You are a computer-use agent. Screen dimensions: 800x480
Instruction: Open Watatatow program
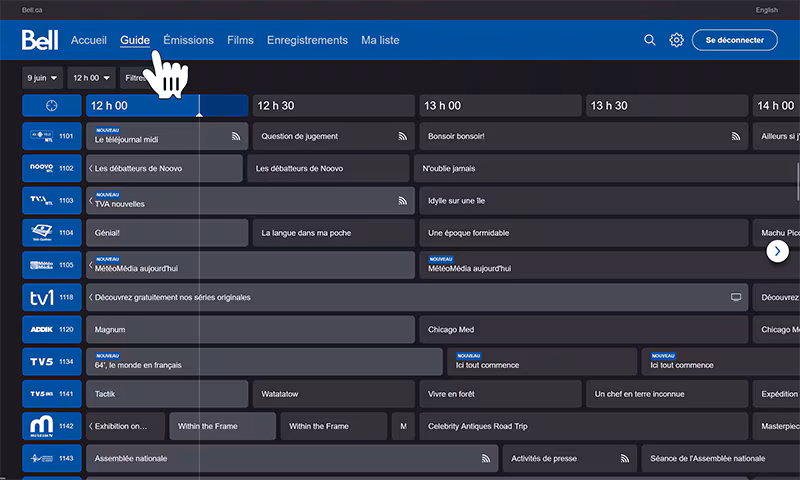[334, 394]
